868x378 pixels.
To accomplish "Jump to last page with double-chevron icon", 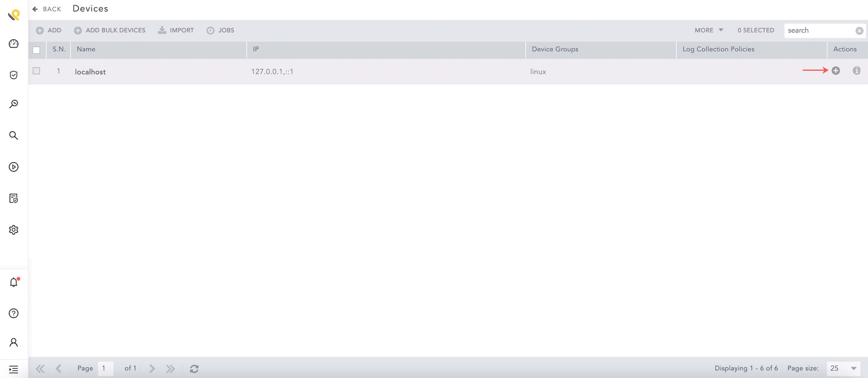I will tap(170, 368).
